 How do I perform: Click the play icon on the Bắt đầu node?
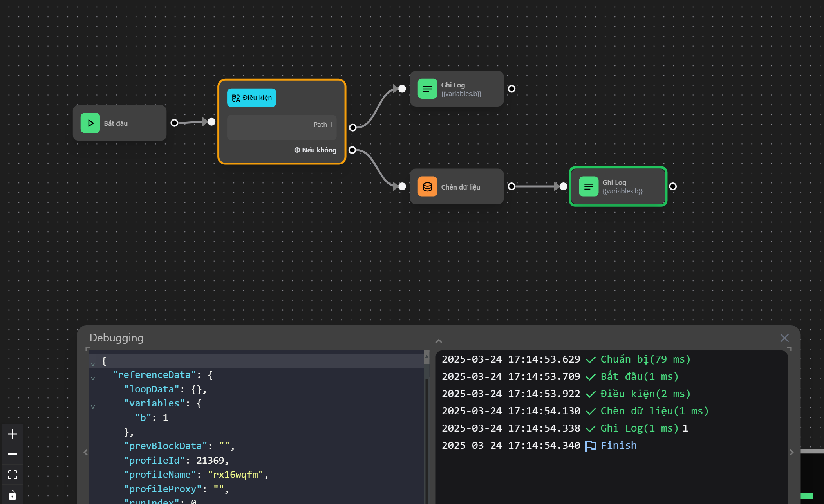tap(90, 123)
